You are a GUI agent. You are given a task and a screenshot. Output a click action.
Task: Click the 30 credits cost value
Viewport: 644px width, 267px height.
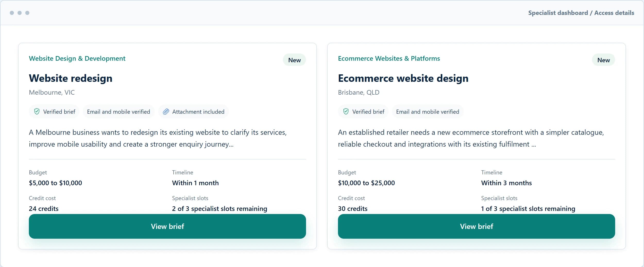click(353, 209)
